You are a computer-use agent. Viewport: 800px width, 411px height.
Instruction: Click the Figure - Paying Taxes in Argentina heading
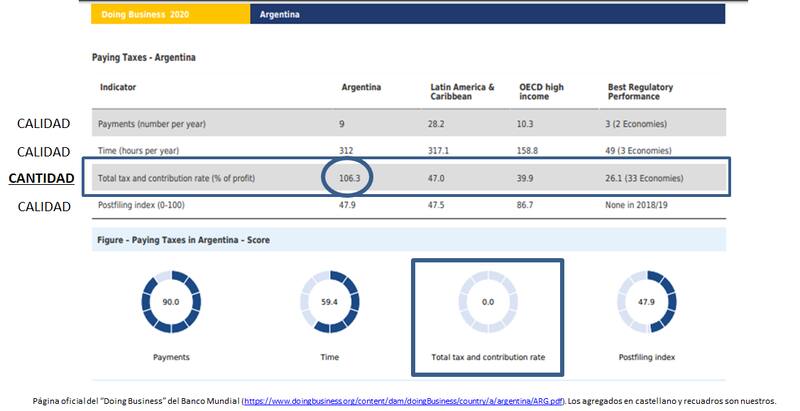click(183, 240)
